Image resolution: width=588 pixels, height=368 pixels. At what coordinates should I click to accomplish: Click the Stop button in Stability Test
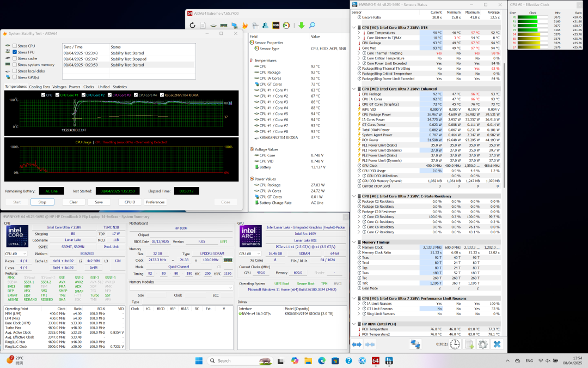pyautogui.click(x=42, y=202)
